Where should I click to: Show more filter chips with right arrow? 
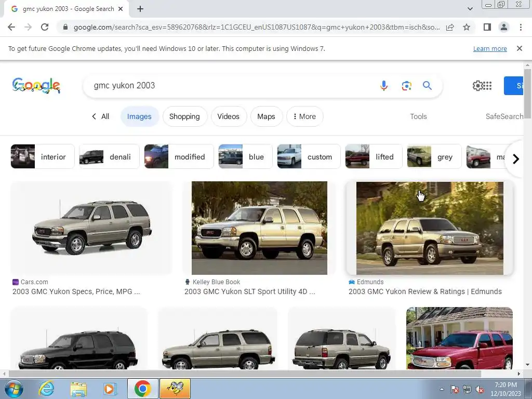(x=516, y=159)
